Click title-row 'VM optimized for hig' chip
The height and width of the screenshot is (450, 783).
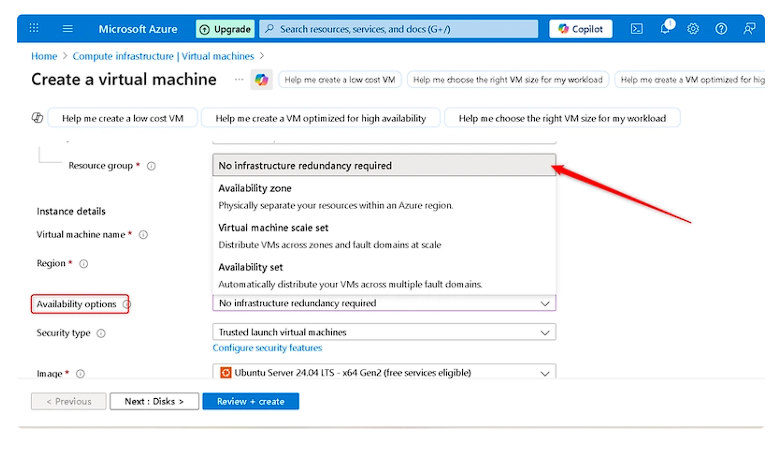[x=690, y=80]
